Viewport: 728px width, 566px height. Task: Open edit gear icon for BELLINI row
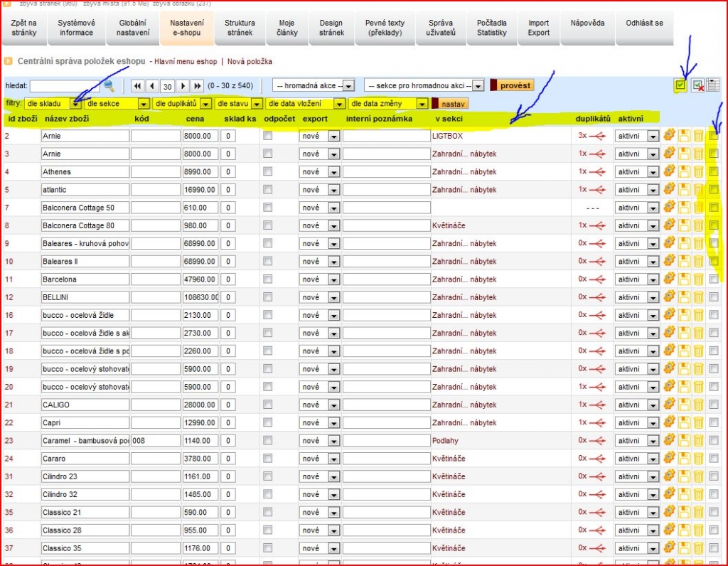click(669, 297)
